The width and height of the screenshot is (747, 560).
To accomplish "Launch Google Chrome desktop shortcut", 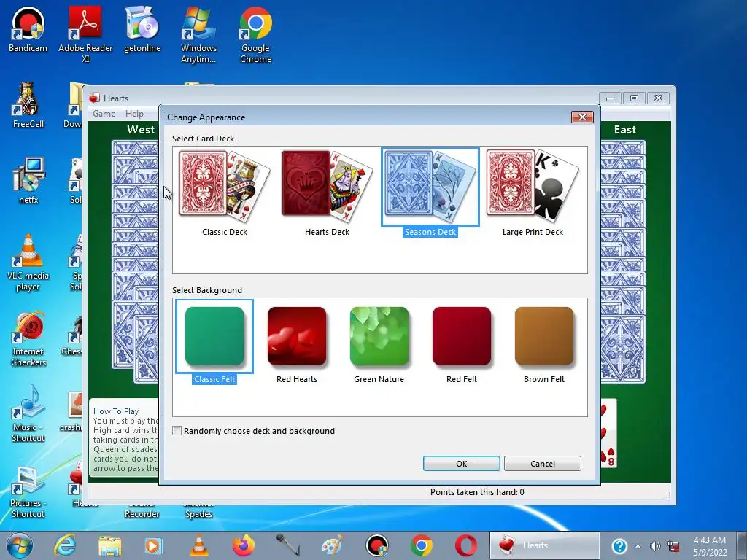I will [x=256, y=34].
